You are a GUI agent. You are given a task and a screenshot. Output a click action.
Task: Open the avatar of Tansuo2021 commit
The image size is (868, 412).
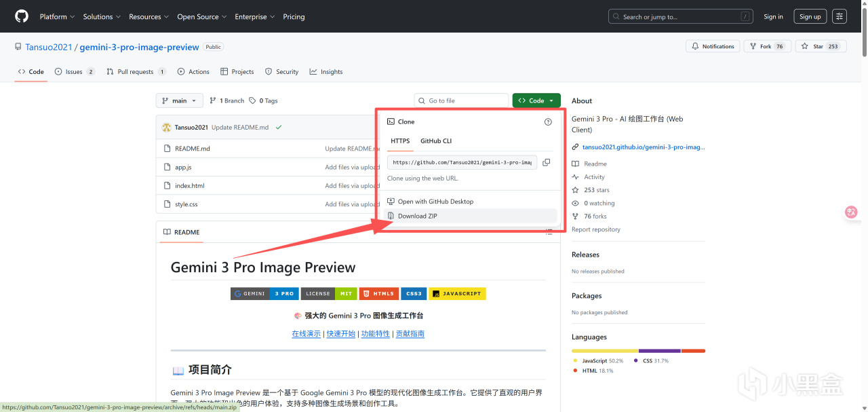[x=166, y=127]
